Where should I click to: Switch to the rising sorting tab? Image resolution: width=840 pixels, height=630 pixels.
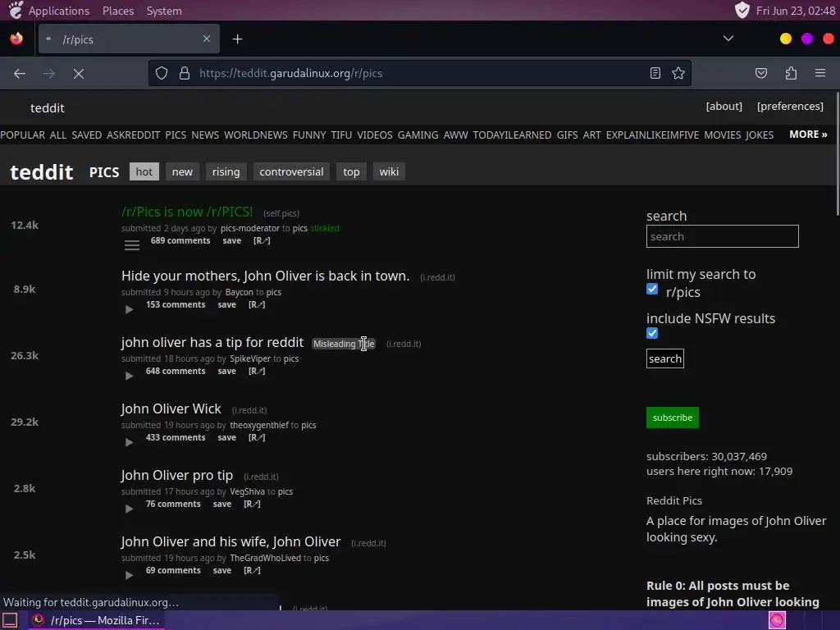point(226,171)
